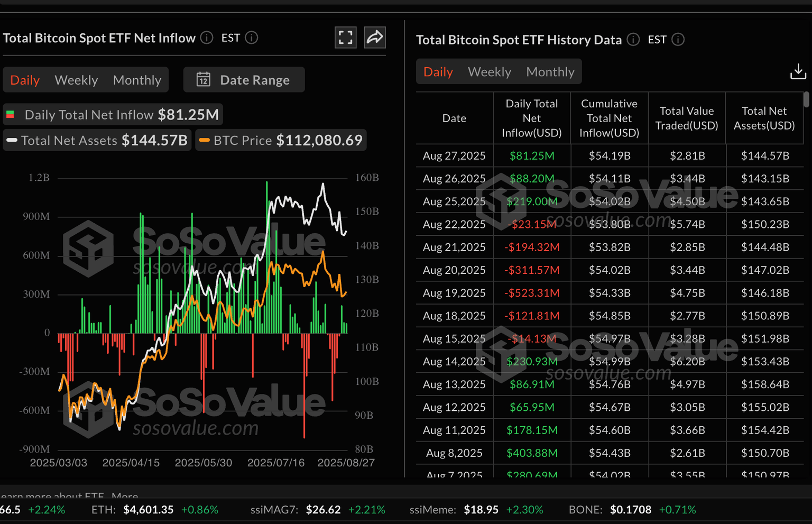The width and height of the screenshot is (812, 524).
Task: Open the Date Range picker
Action: point(244,79)
